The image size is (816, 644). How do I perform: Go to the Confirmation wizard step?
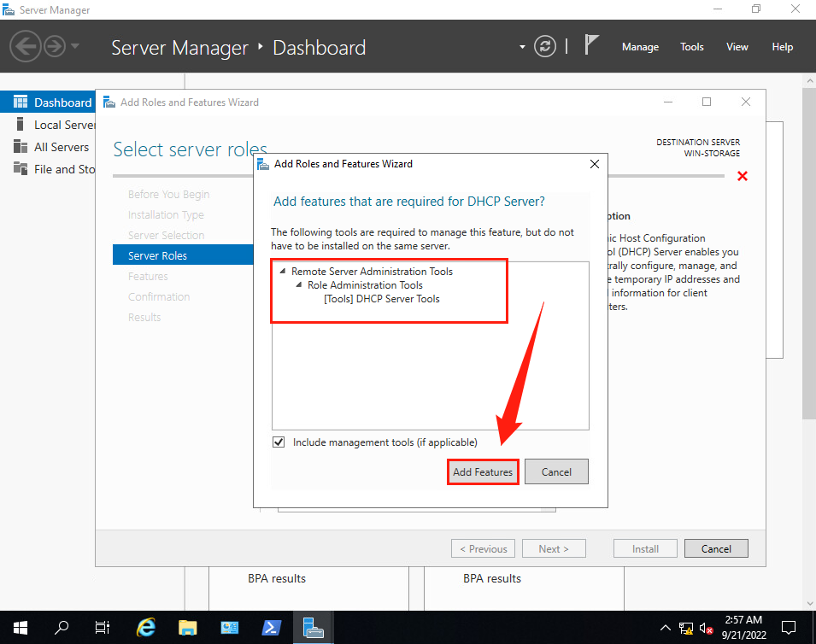point(159,296)
